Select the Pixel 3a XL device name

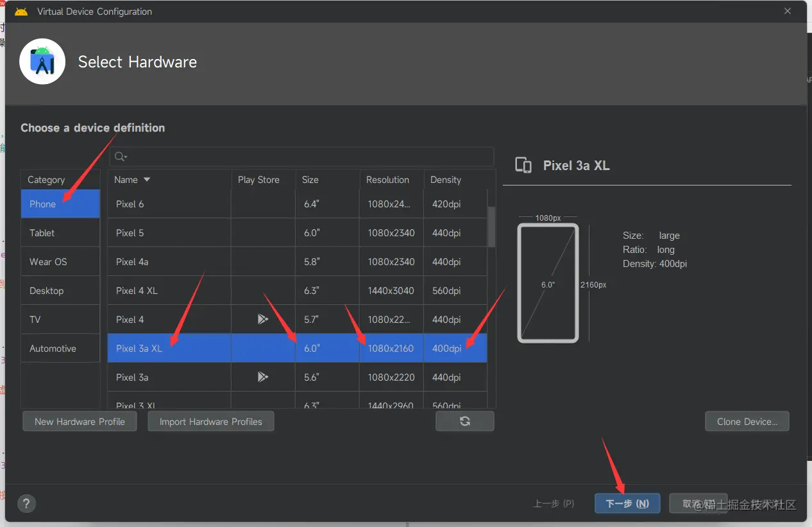click(139, 348)
